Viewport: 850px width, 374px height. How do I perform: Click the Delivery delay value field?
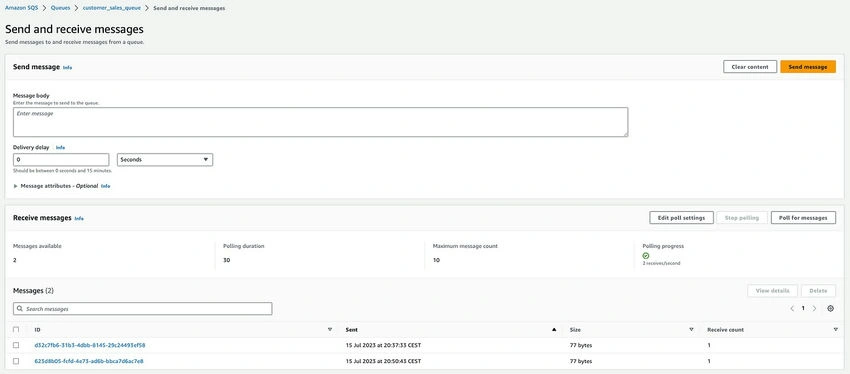(61, 160)
